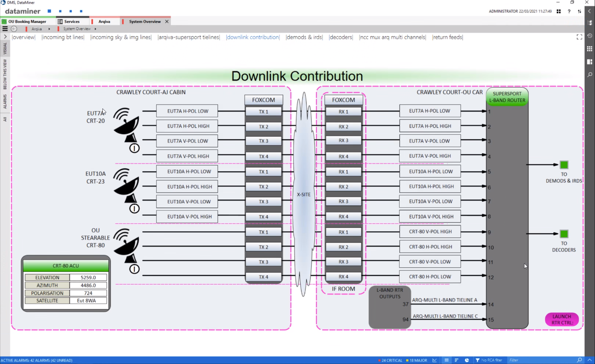Open the apps grid icon beside the timestamp
This screenshot has height=364, width=595.
pos(559,11)
